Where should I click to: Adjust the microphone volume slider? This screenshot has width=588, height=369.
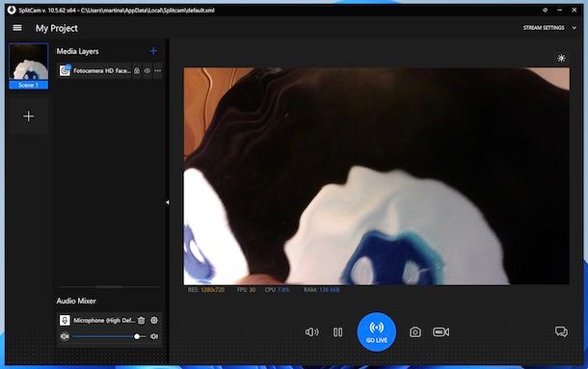[110, 336]
